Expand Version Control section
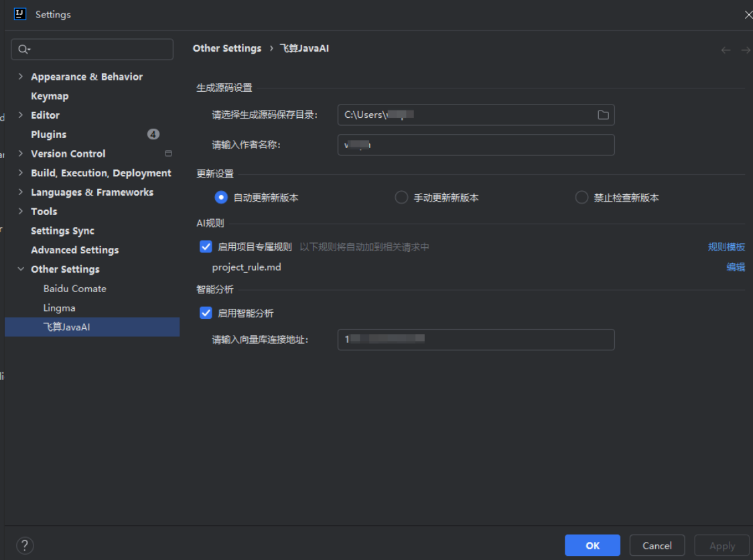The width and height of the screenshot is (753, 560). click(21, 153)
